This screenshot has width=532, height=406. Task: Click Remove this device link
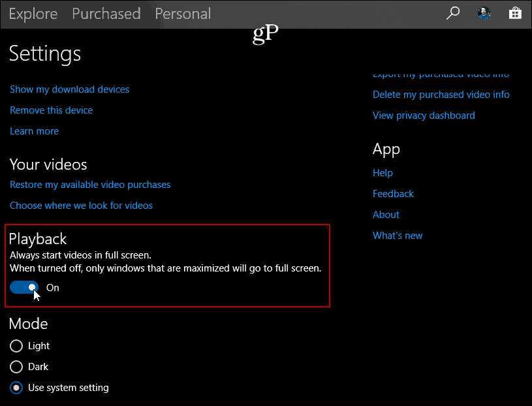(x=51, y=110)
